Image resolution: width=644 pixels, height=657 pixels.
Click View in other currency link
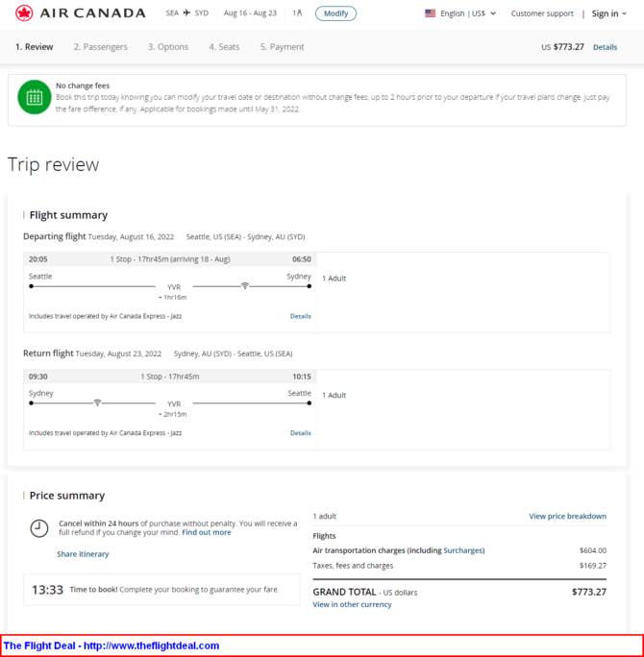(x=352, y=604)
